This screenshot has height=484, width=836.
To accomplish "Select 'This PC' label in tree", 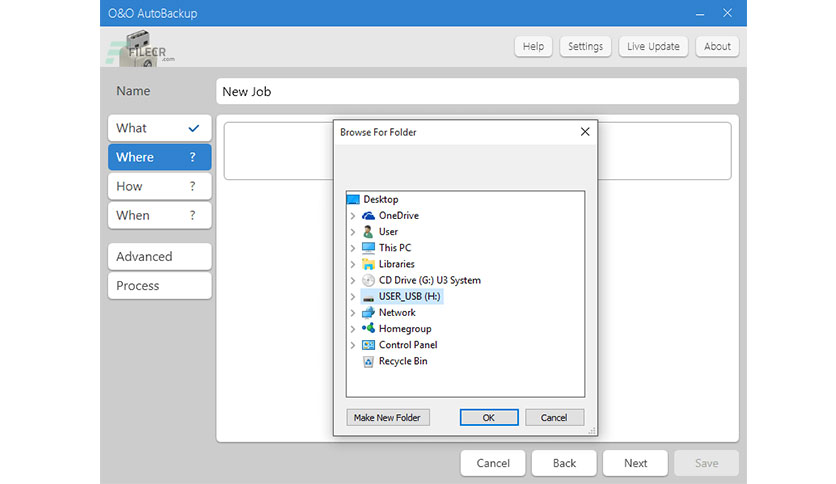I will pyautogui.click(x=395, y=248).
